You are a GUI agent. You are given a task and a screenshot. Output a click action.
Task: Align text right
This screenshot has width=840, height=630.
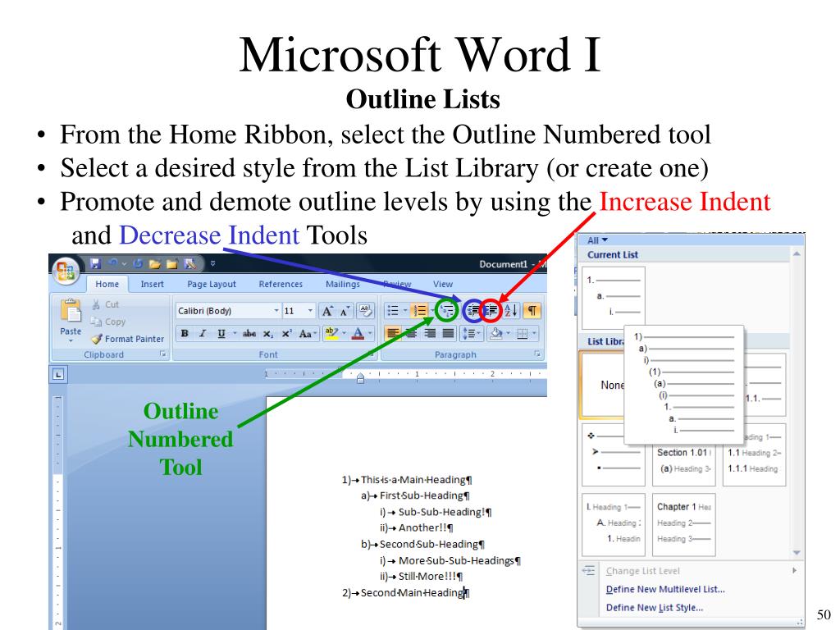[430, 334]
